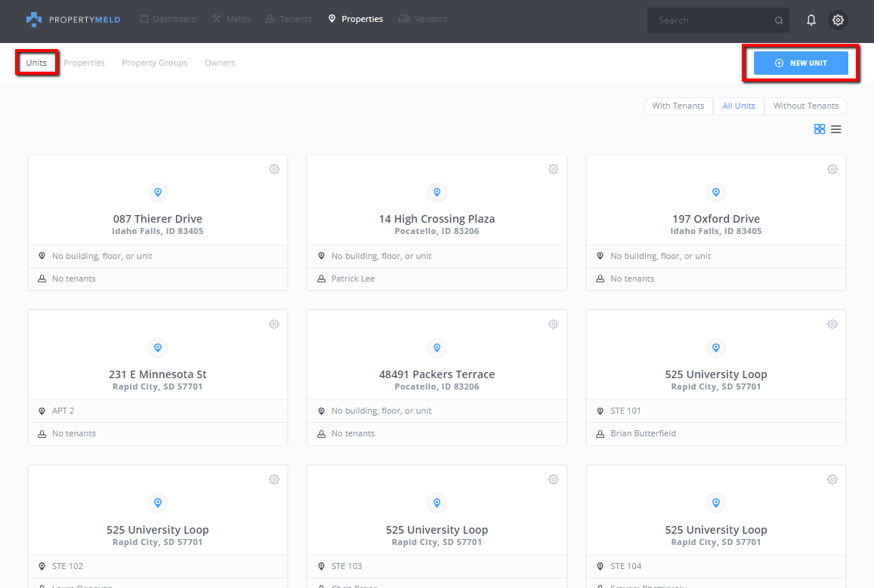This screenshot has width=874, height=588.
Task: Switch to the Property Groups tab
Action: pyautogui.click(x=154, y=63)
